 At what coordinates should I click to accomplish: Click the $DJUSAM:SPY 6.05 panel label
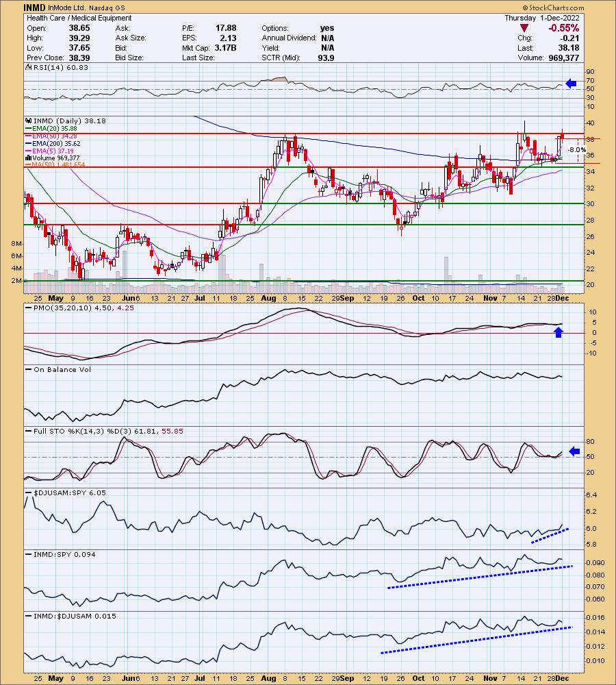[70, 493]
